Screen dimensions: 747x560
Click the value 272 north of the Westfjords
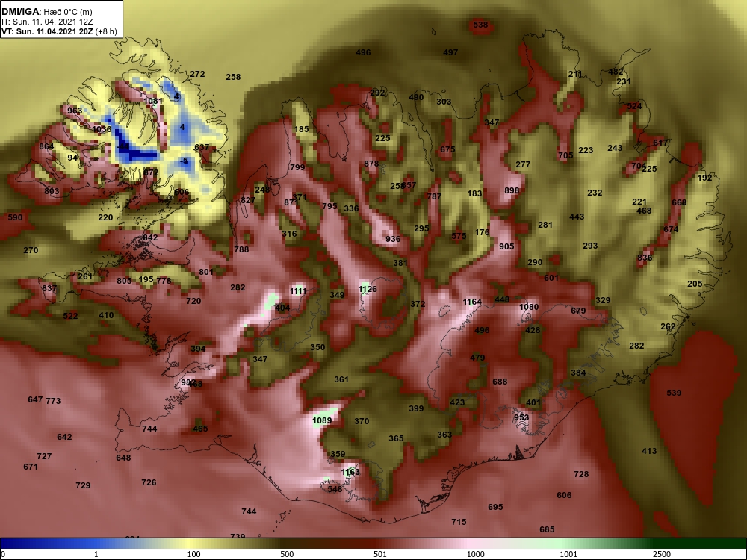pyautogui.click(x=197, y=74)
